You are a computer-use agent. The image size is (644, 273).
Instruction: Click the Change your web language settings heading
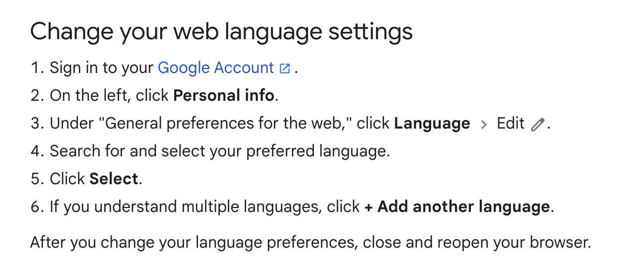(x=221, y=31)
